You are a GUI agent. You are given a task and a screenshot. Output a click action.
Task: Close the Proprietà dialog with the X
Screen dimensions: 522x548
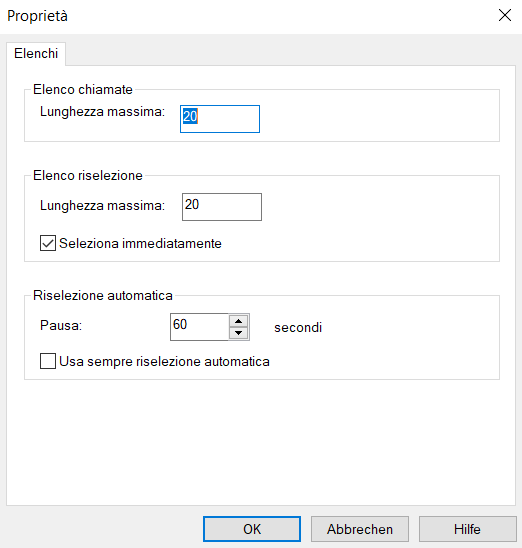click(505, 15)
